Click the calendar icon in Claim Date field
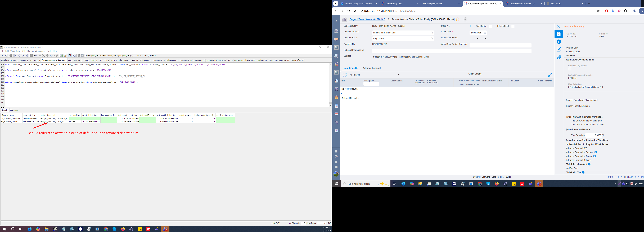Image resolution: width=644 pixels, height=232 pixels. click(485, 33)
